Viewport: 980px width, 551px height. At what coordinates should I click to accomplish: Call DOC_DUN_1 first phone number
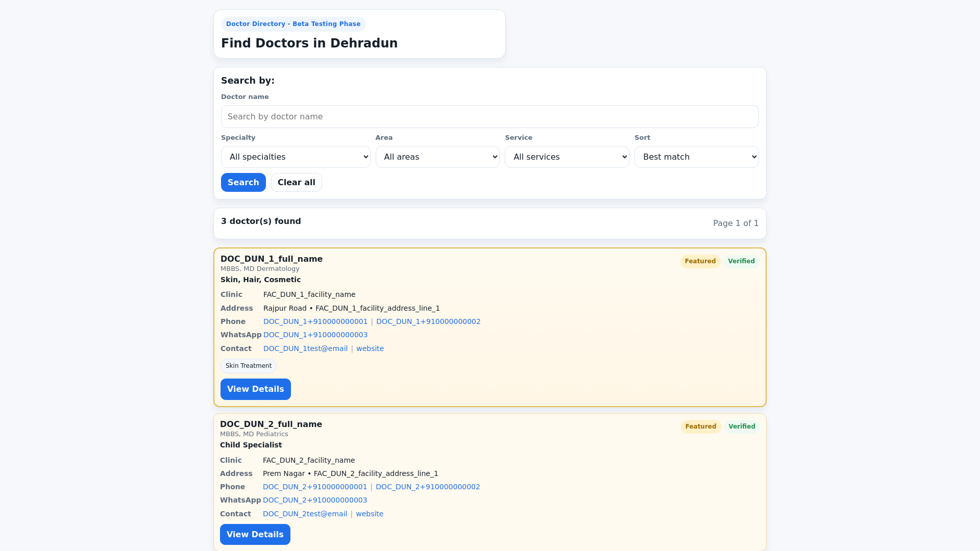(315, 322)
